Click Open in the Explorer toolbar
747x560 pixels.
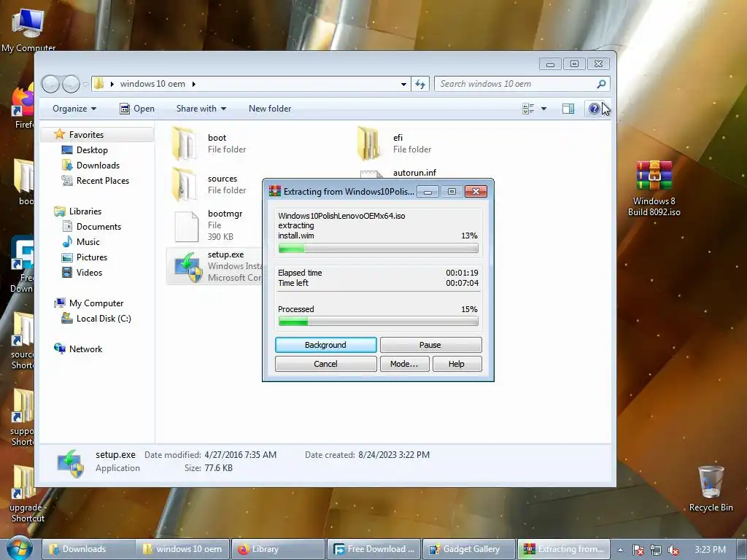tap(137, 109)
